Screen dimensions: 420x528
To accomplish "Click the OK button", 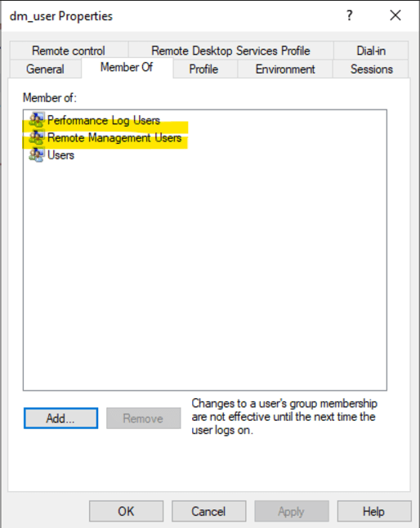I will click(x=126, y=511).
